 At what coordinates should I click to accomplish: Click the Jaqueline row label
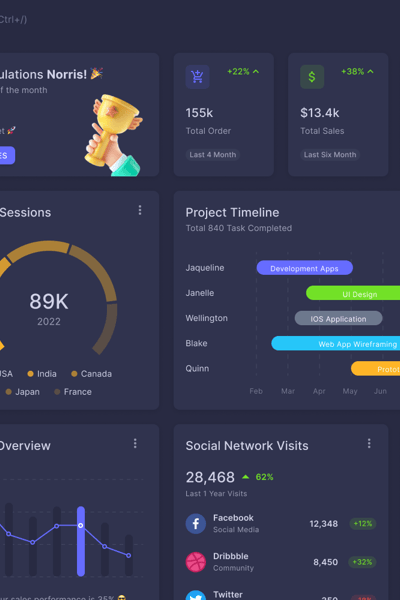pos(205,268)
